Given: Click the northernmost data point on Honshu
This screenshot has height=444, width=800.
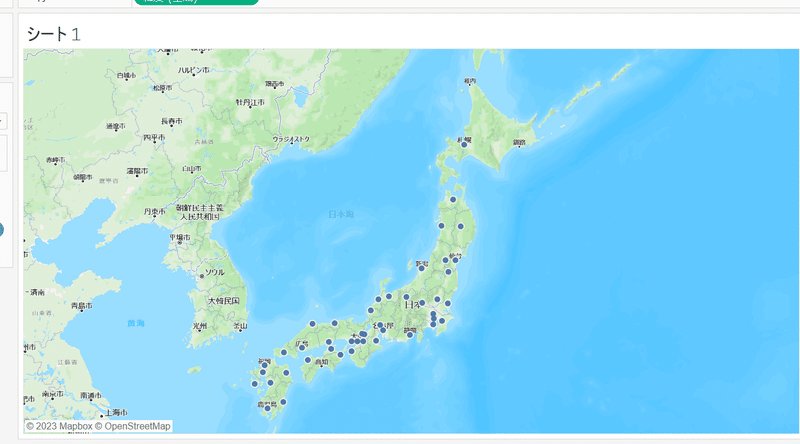Looking at the screenshot, I should [x=453, y=200].
